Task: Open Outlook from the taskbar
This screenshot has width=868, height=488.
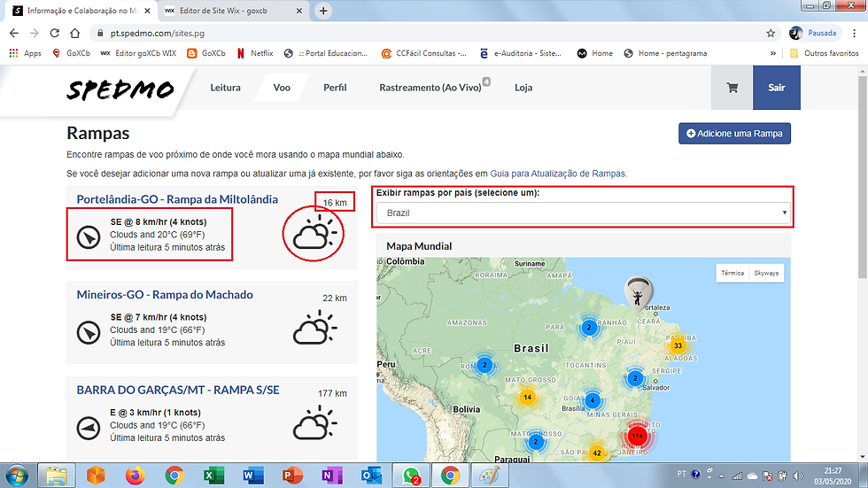Action: (371, 476)
